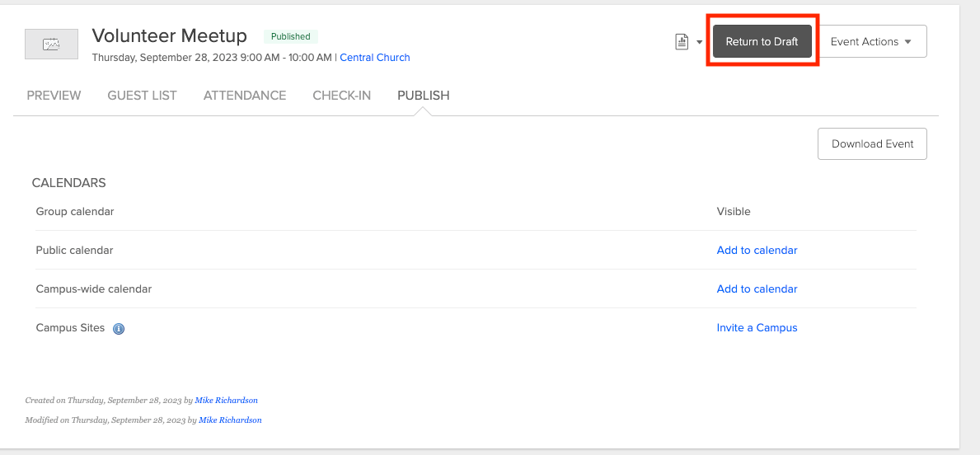Click the Campus Sites info icon
This screenshot has width=980, height=455.
(x=119, y=328)
